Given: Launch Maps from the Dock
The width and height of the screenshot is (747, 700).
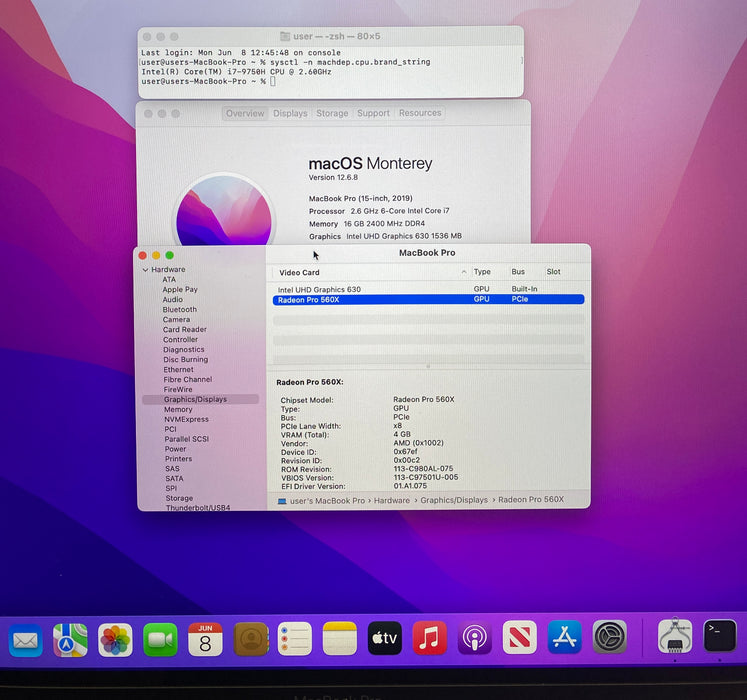Looking at the screenshot, I should (70, 640).
